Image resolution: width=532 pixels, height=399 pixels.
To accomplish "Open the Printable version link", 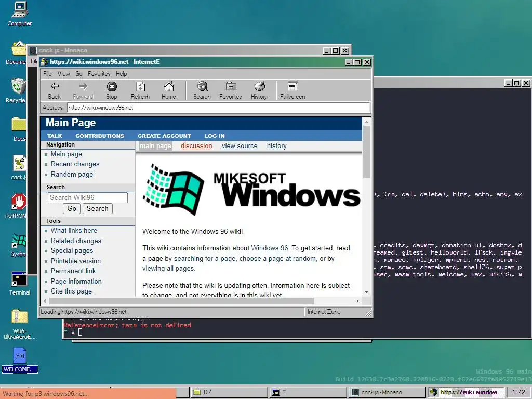I will (x=76, y=261).
